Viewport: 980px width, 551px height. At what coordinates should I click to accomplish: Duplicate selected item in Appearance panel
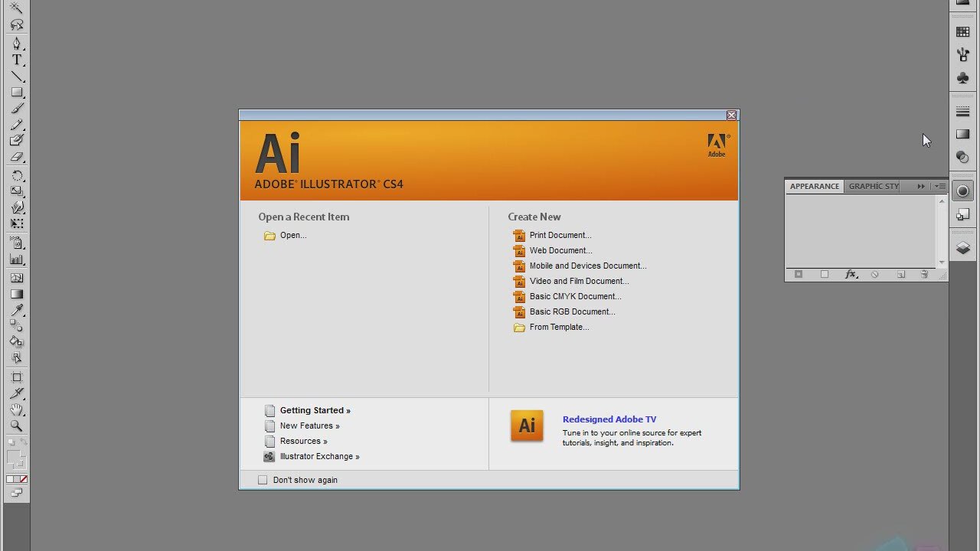tap(901, 274)
